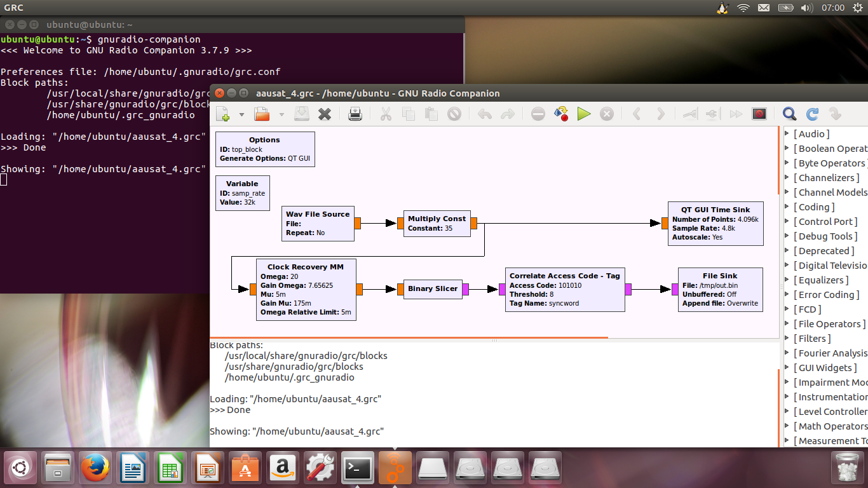Open the dropdown arrow next to New
The width and height of the screenshot is (868, 488).
click(x=241, y=115)
